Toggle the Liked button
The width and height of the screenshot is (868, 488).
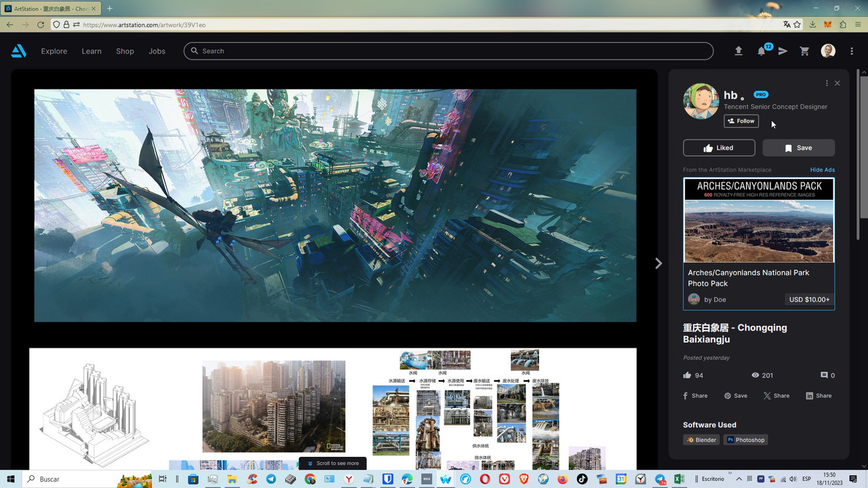(x=719, y=148)
